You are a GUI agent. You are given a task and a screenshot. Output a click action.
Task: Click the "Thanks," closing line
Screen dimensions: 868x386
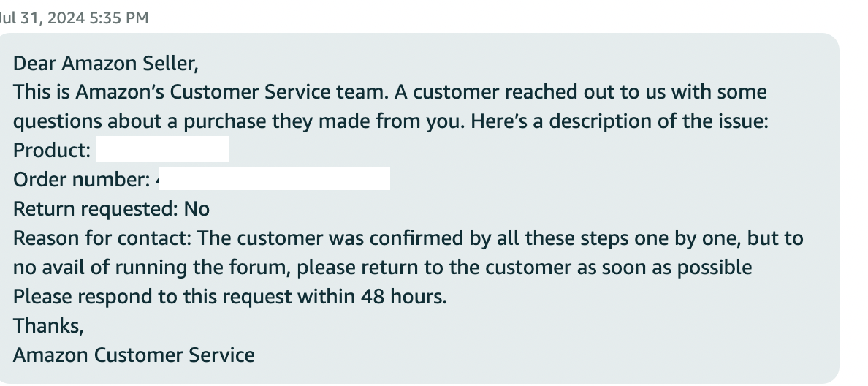click(48, 326)
